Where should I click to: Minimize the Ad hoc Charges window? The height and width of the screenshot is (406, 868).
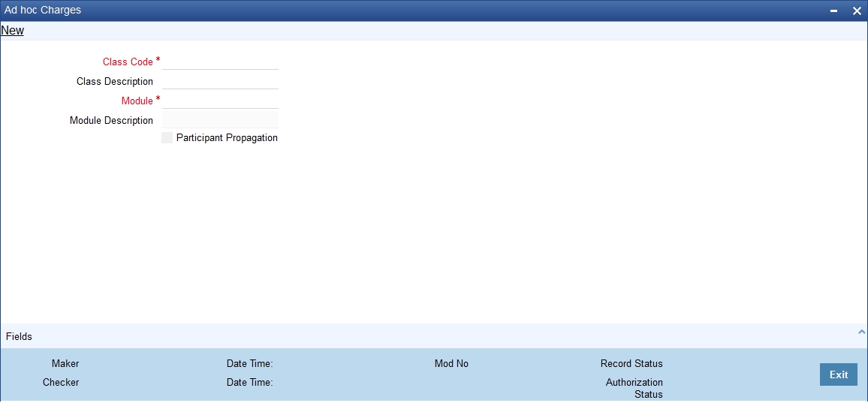click(834, 11)
